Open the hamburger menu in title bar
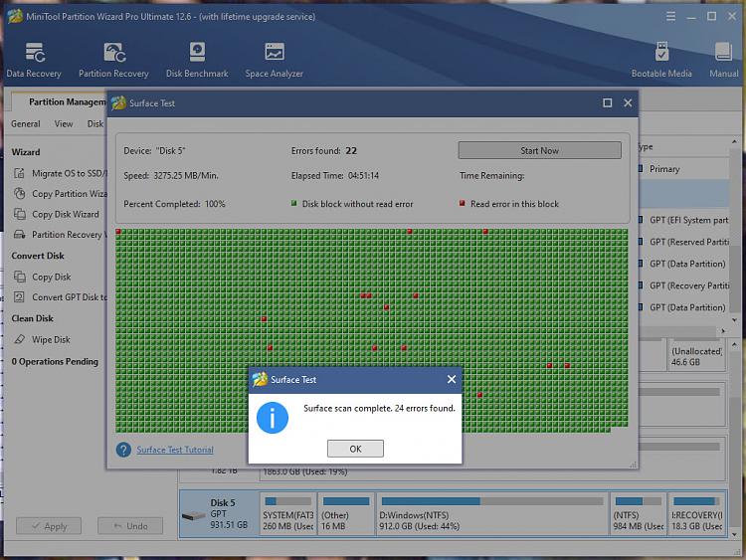This screenshot has width=746, height=560. click(670, 17)
